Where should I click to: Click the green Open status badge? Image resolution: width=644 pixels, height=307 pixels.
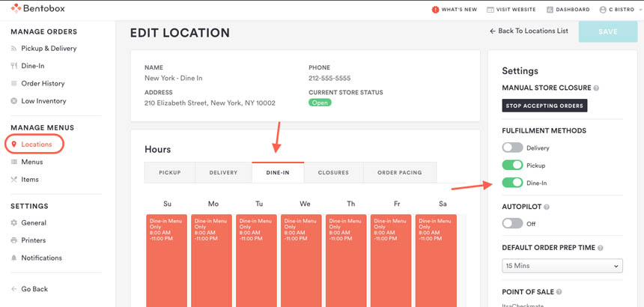[x=320, y=103]
